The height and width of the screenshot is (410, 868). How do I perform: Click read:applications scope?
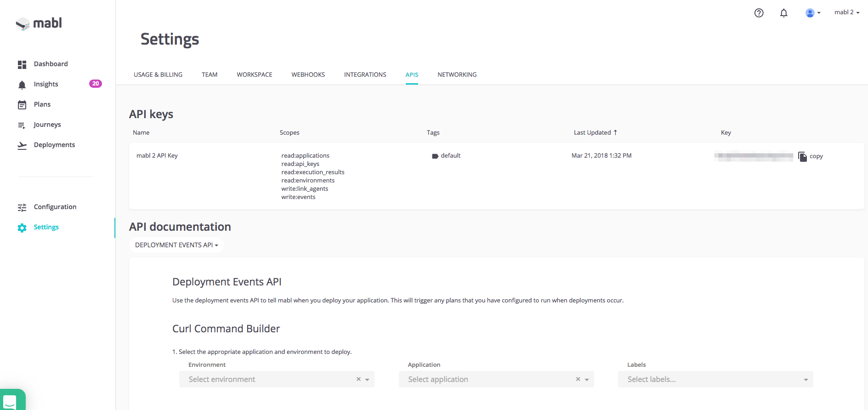coord(306,155)
